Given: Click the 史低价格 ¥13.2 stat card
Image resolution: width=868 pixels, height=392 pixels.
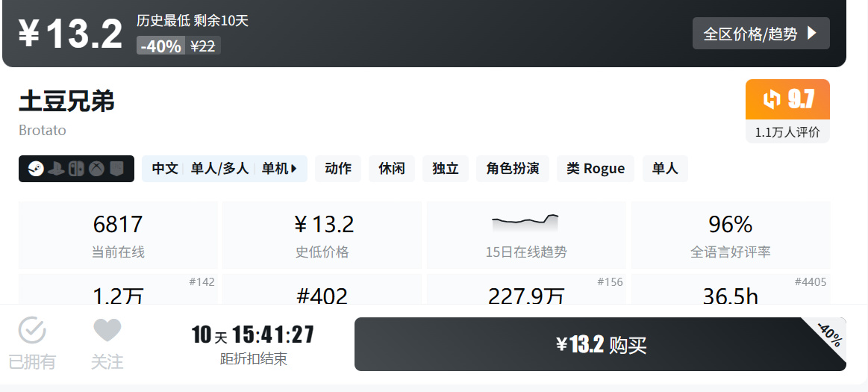Looking at the screenshot, I should 322,235.
